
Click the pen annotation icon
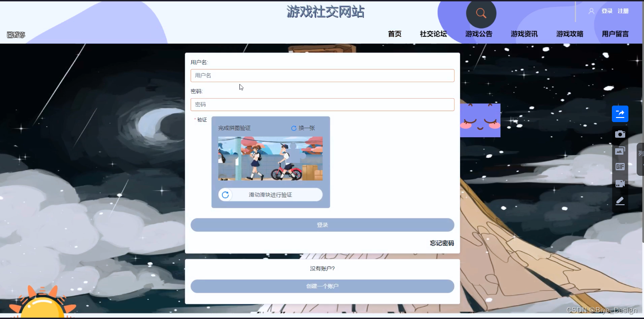[620, 201]
